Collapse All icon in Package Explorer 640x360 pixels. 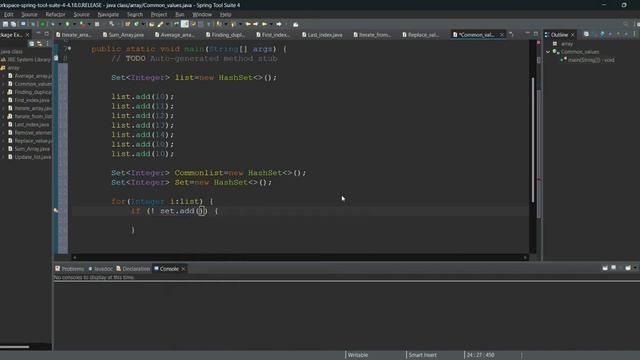tap(31, 43)
